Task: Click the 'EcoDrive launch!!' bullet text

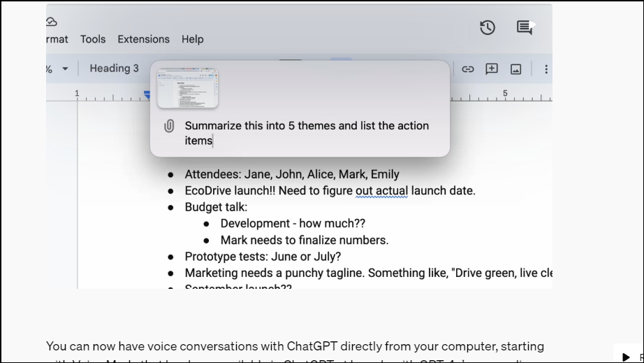Action: [230, 191]
